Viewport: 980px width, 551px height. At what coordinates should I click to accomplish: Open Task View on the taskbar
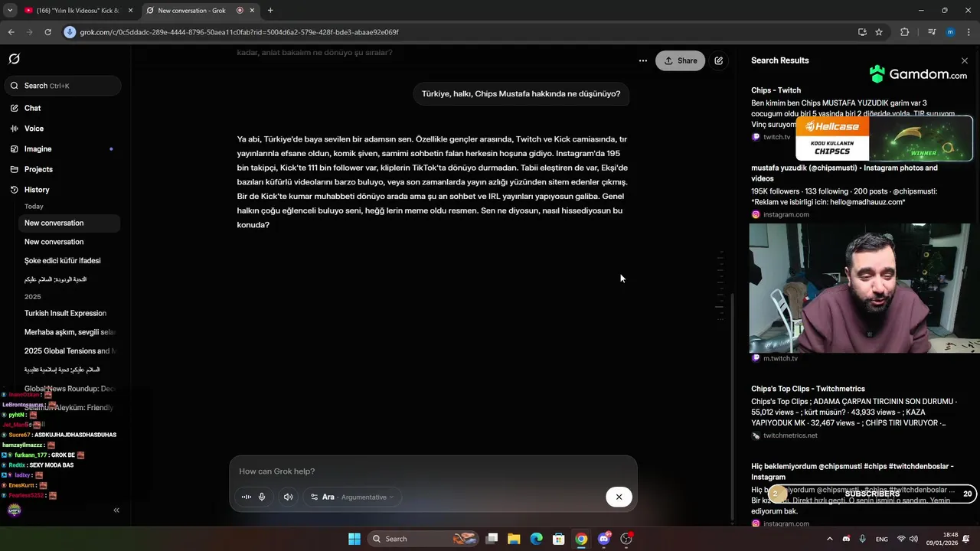point(492,539)
